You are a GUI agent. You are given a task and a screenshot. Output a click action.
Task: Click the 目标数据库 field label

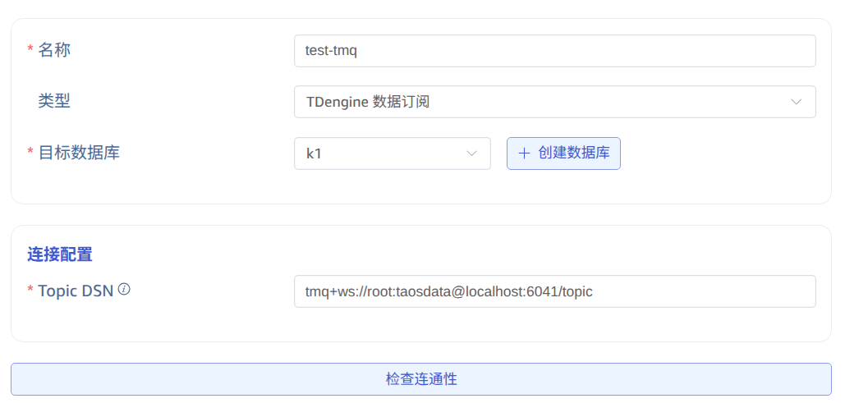point(79,153)
